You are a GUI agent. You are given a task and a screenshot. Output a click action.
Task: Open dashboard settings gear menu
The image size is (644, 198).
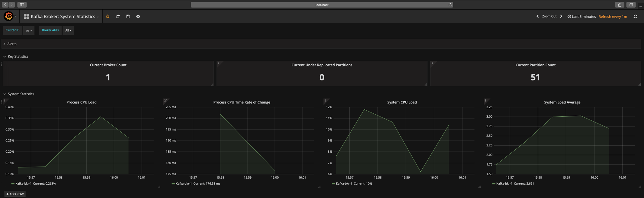[138, 17]
